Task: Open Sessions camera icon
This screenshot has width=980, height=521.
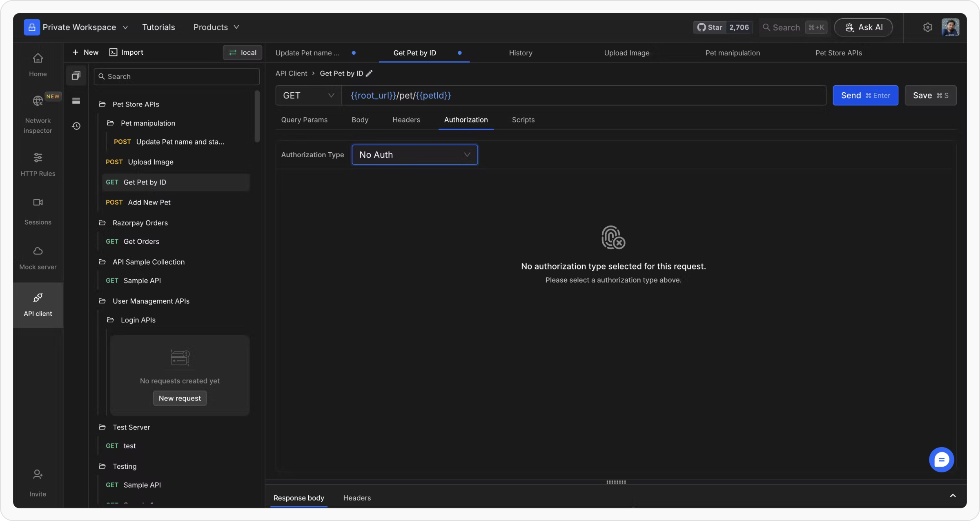Action: [x=38, y=202]
